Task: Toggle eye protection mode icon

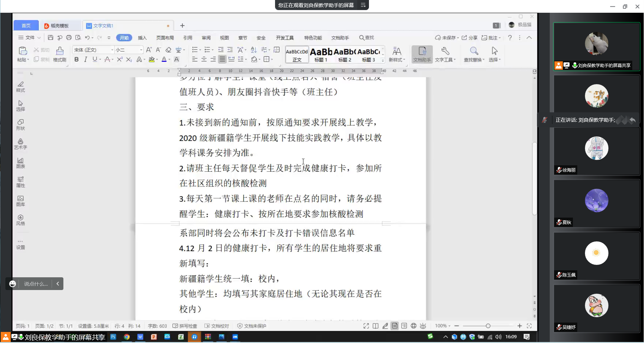Action: pos(423,326)
